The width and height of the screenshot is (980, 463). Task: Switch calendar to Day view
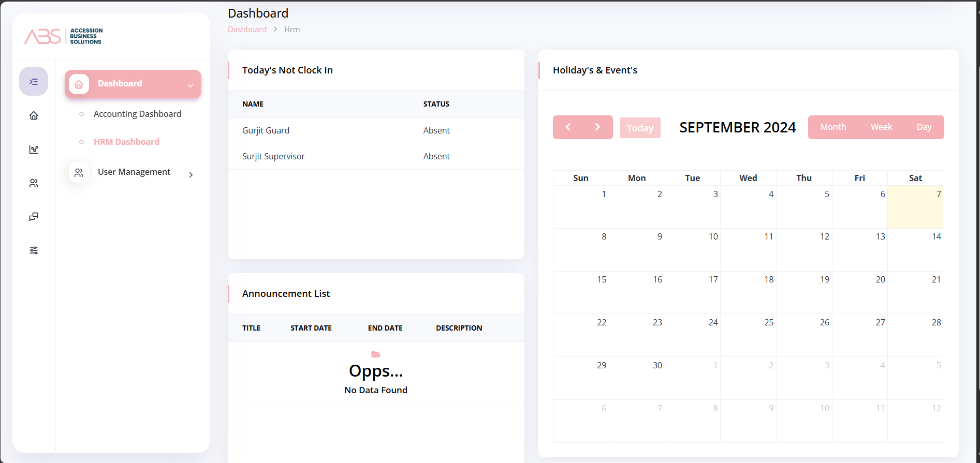tap(924, 127)
